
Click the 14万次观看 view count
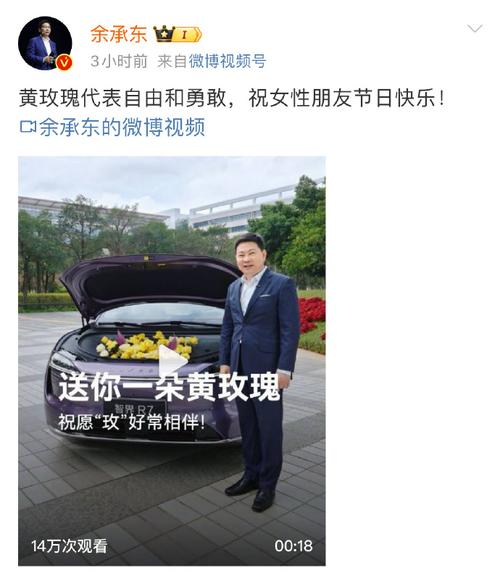69,546
